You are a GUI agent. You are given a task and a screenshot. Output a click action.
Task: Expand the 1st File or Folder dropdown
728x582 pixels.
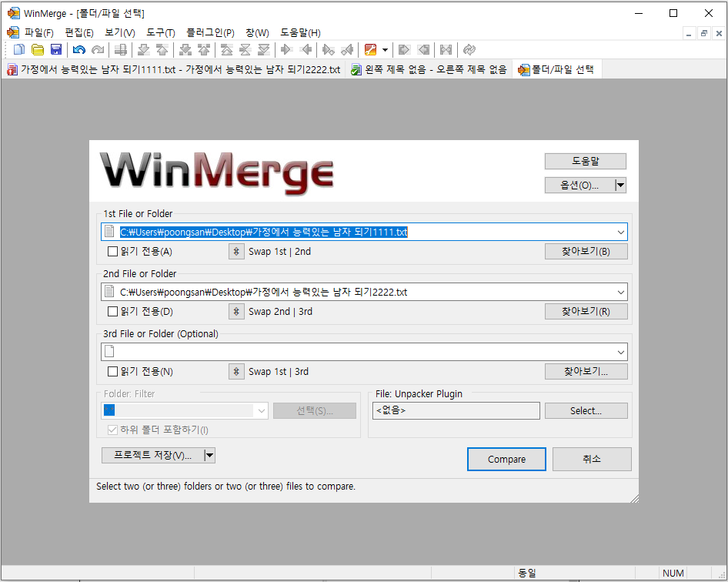coord(621,232)
